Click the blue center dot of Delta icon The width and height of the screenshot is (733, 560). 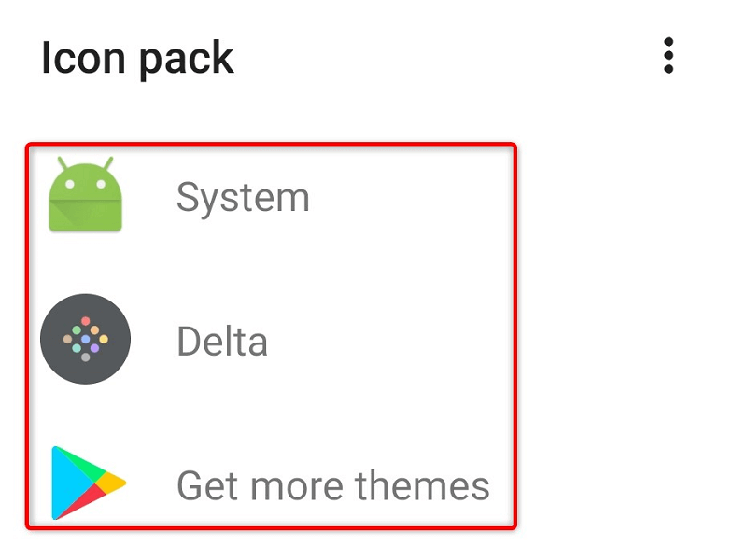[x=86, y=339]
